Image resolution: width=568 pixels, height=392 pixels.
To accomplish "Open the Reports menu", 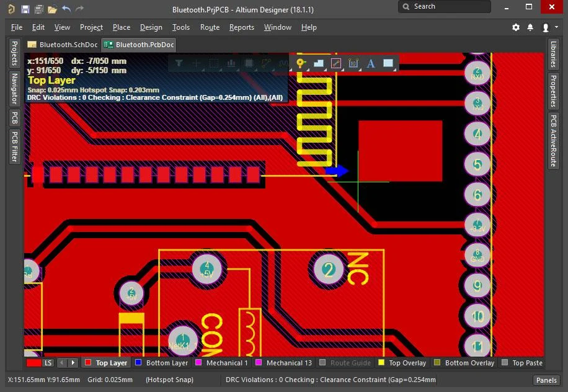I will pyautogui.click(x=242, y=27).
